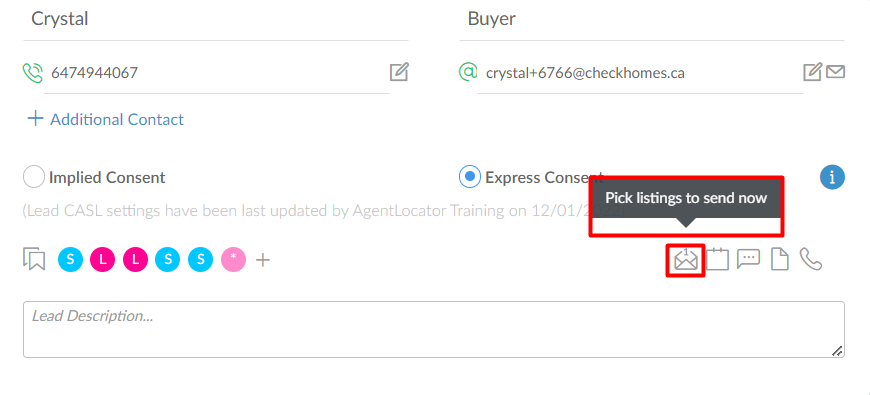Click the first blue S tag circle
The image size is (870, 395).
pos(70,259)
